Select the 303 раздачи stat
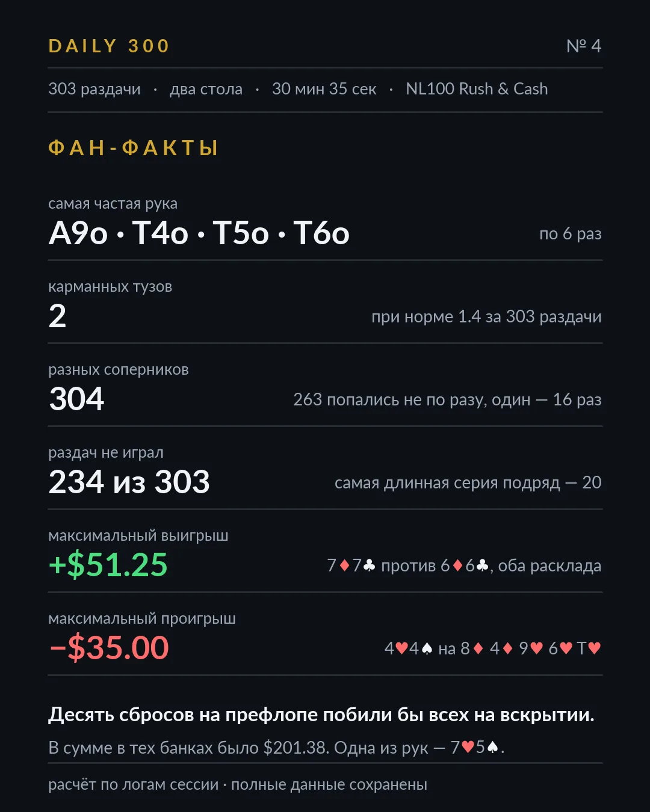650x812 pixels. pos(94,89)
